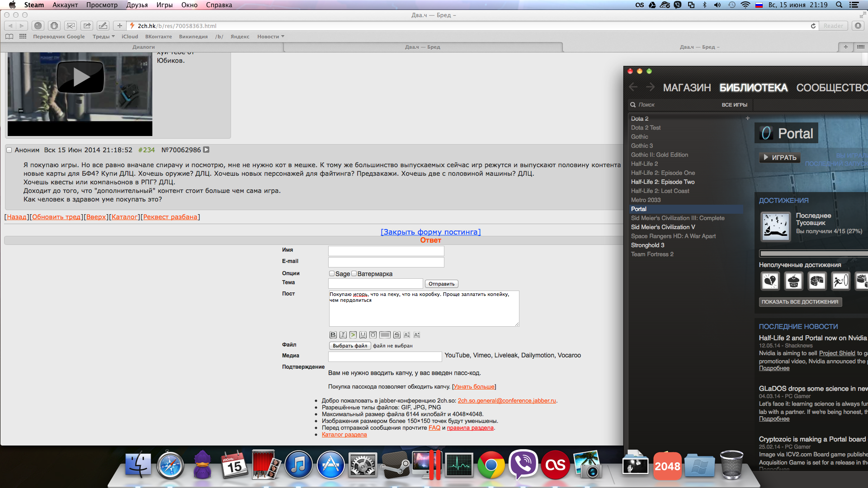
Task: Click the add category plus icon next to Dota 2
Action: [x=748, y=118]
